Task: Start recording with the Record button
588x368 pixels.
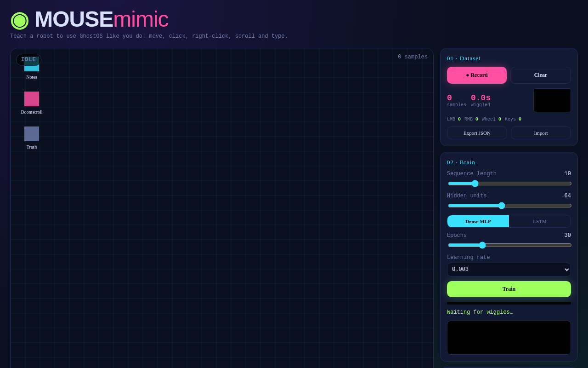Action: tap(477, 75)
